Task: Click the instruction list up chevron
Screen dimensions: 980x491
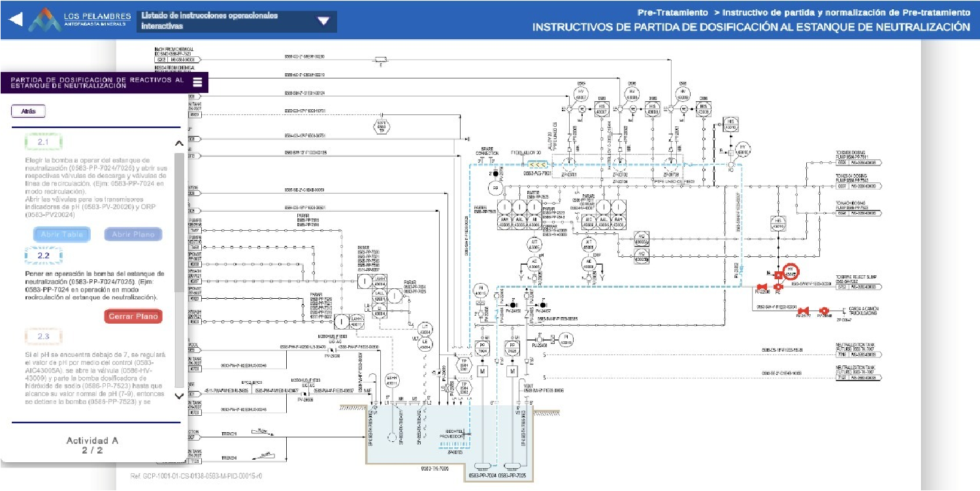Action: 180,143
